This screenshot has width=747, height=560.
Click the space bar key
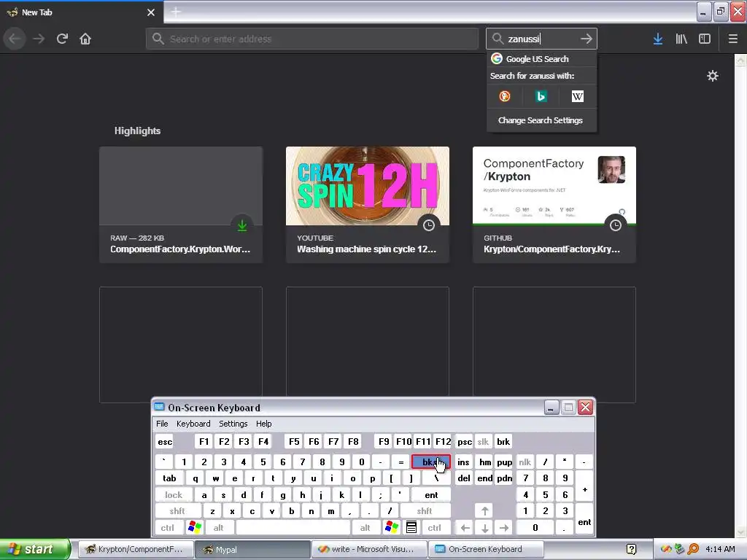pos(293,528)
